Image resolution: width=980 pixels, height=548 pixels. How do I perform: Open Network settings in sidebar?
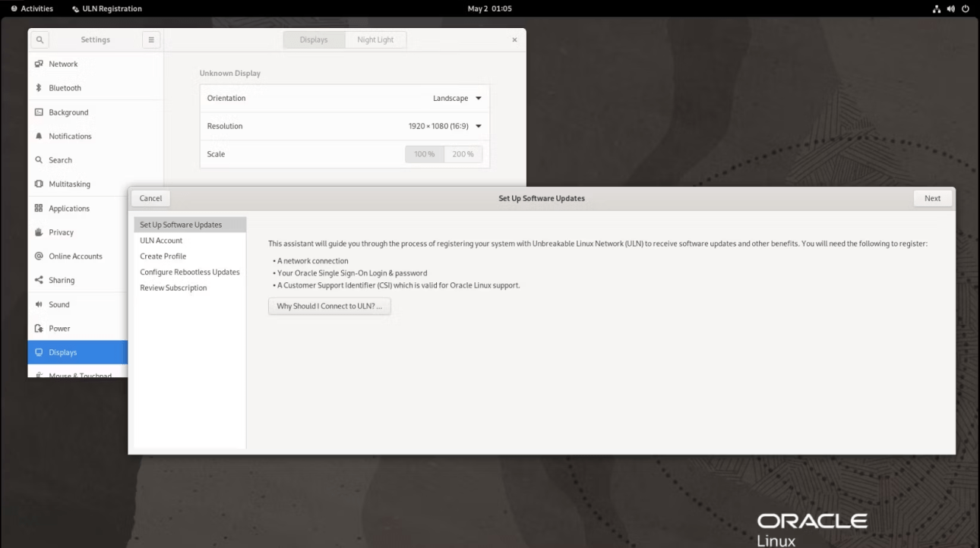(96, 64)
